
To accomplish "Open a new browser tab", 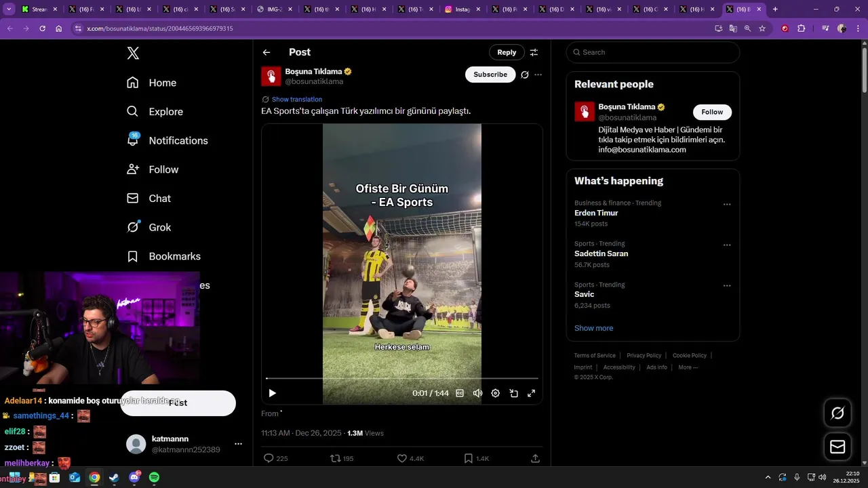I will [x=775, y=9].
